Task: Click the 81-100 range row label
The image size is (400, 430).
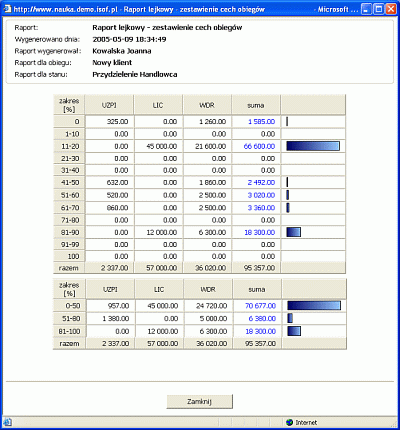Action: click(70, 331)
